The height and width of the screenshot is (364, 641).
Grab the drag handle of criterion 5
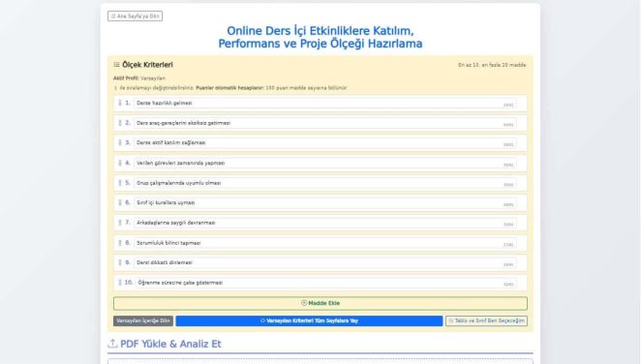coord(120,183)
